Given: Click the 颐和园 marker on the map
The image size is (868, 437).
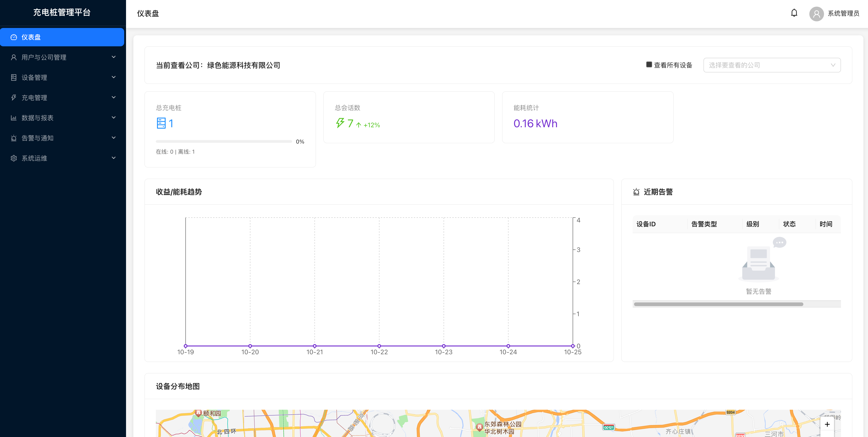Looking at the screenshot, I should tap(198, 413).
